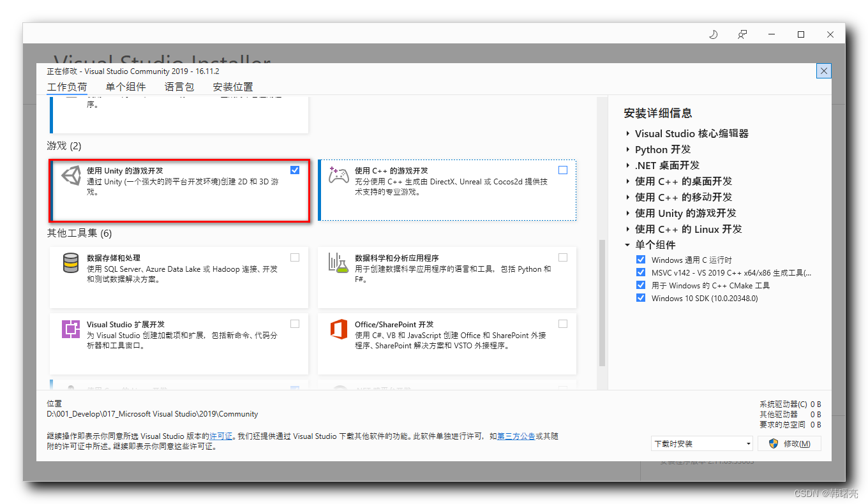Uncheck MSVC v142 build tools component
Viewport: 868px width, 504px height.
(x=641, y=272)
